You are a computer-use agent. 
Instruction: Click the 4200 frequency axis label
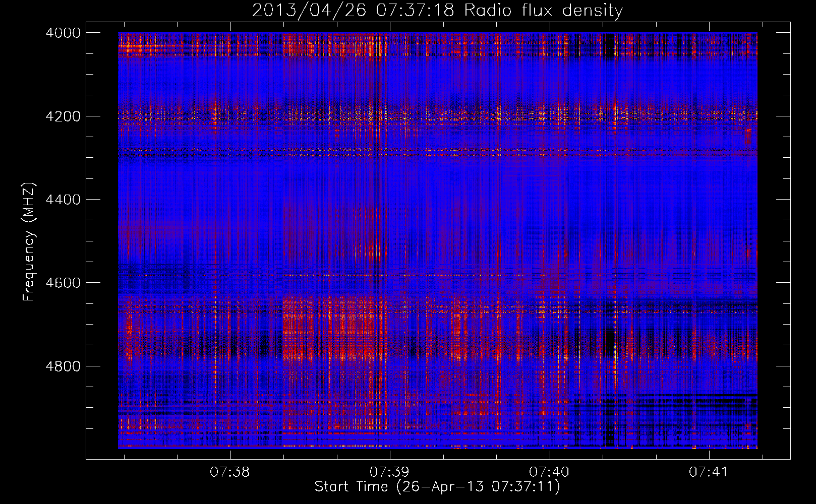click(63, 116)
